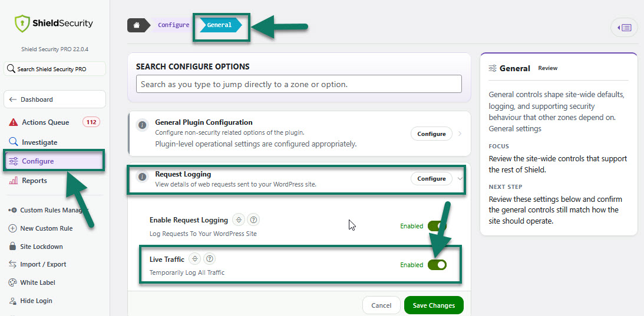Click the Cancel button
This screenshot has width=644, height=316.
(x=381, y=305)
